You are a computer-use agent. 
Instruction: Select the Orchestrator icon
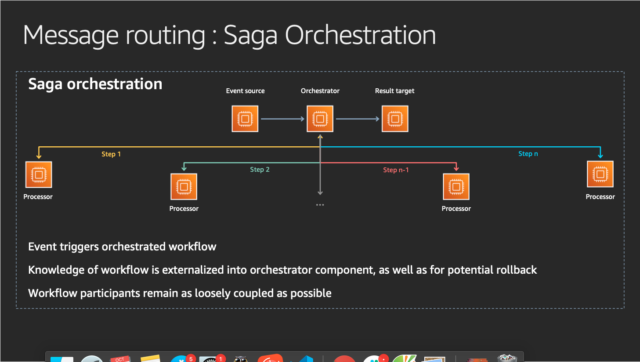point(320,119)
